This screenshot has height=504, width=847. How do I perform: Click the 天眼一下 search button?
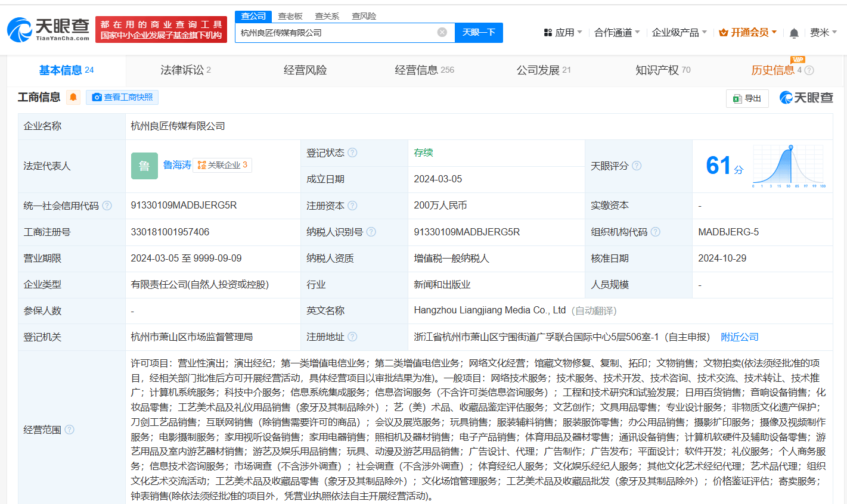pyautogui.click(x=479, y=32)
